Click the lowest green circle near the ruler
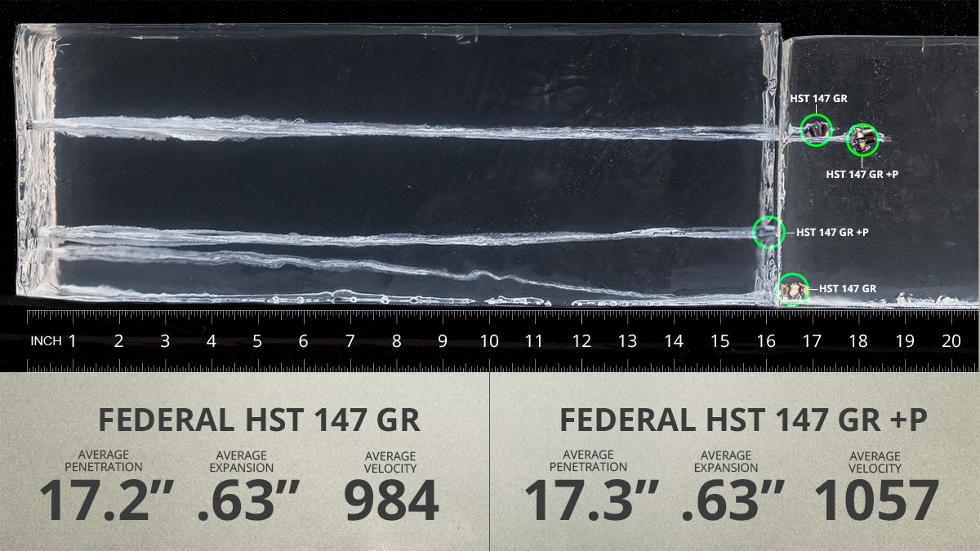Screen dimensions: 980x551 click(791, 289)
